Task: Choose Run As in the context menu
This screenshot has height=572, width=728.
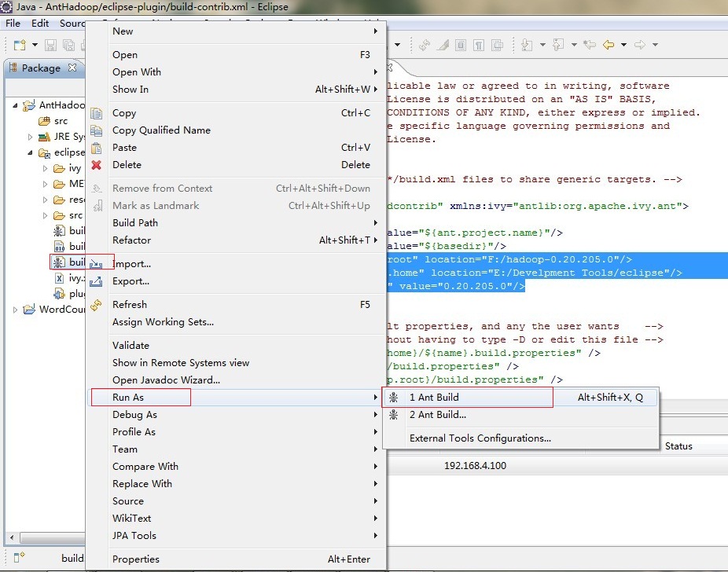Action: coord(237,397)
